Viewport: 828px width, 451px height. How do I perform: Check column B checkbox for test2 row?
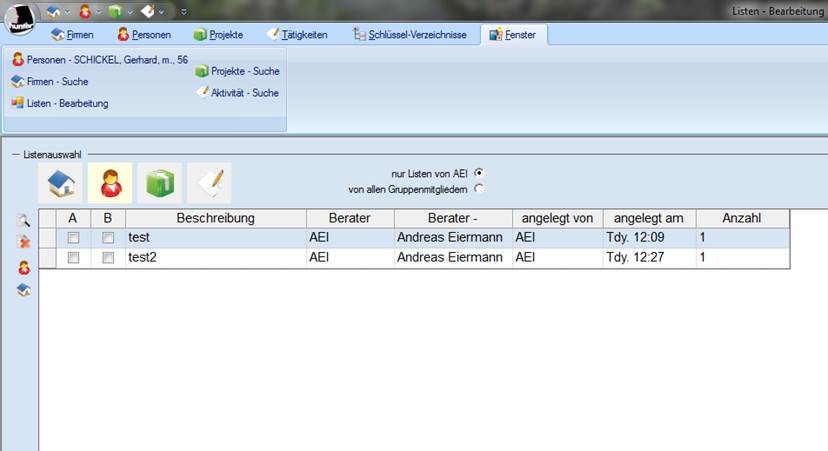click(x=108, y=258)
